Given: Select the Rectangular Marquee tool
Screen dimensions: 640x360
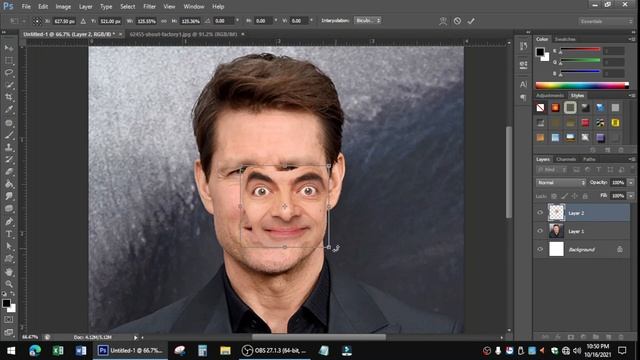Looking at the screenshot, I should [9, 60].
